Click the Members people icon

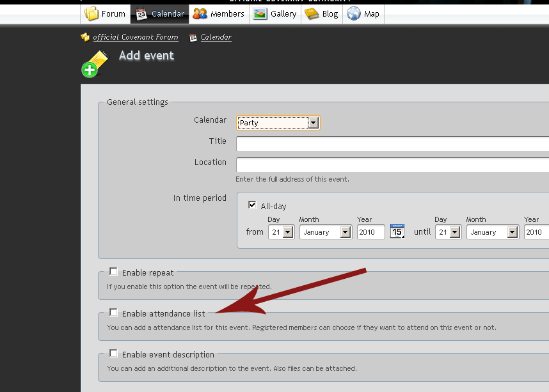[200, 13]
